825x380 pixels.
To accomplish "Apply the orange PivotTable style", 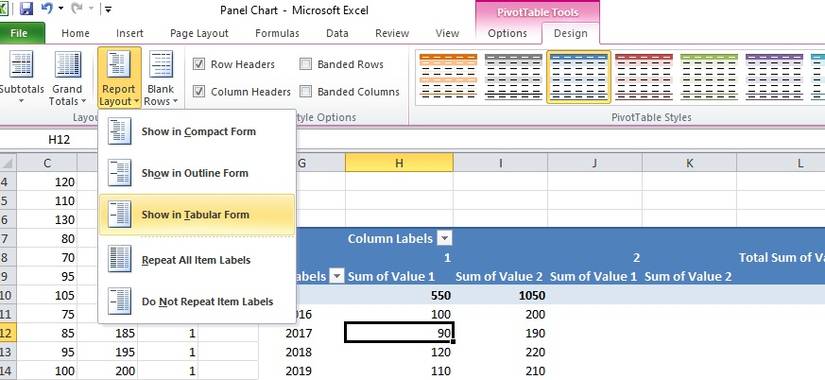I will 448,76.
